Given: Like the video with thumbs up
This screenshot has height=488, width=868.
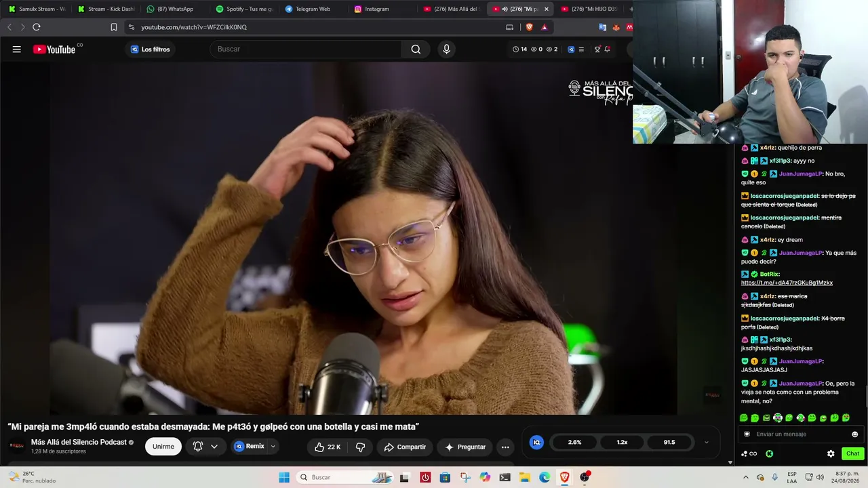Looking at the screenshot, I should coord(328,447).
